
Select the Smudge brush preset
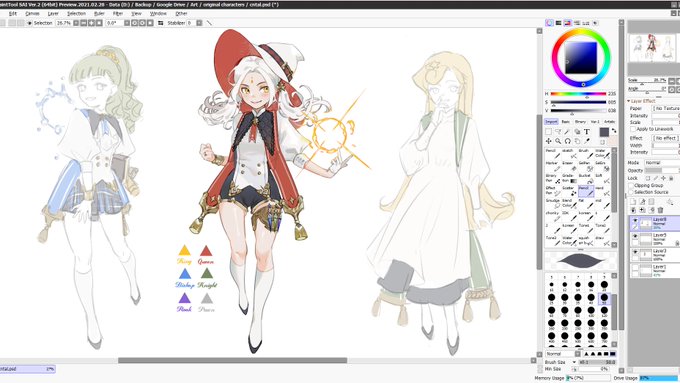552,204
